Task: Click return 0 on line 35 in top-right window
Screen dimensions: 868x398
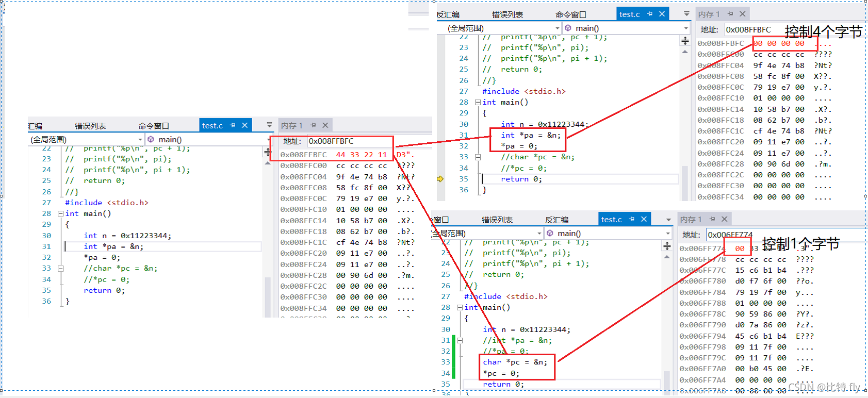Action: (521, 179)
